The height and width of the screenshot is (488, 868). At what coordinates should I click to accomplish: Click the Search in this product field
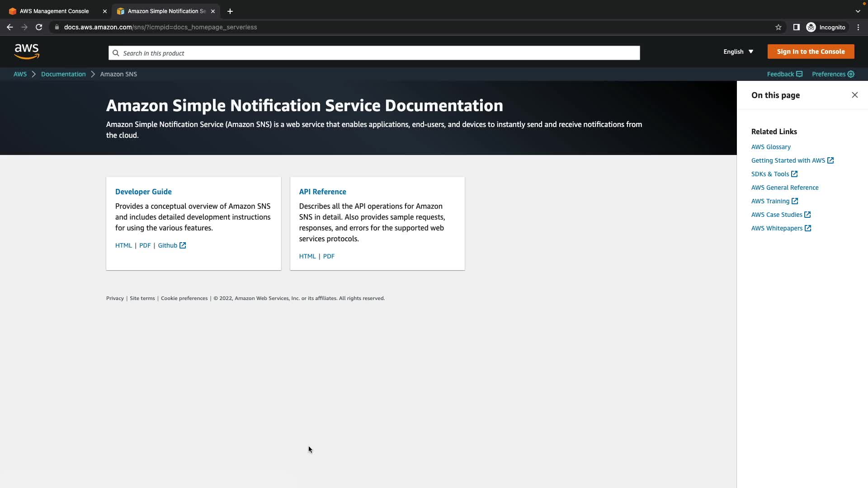[374, 53]
